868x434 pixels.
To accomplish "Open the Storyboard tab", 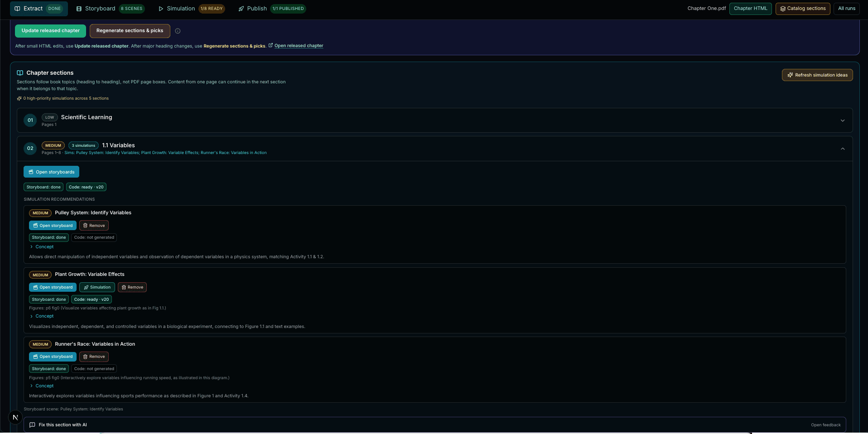I will [110, 9].
